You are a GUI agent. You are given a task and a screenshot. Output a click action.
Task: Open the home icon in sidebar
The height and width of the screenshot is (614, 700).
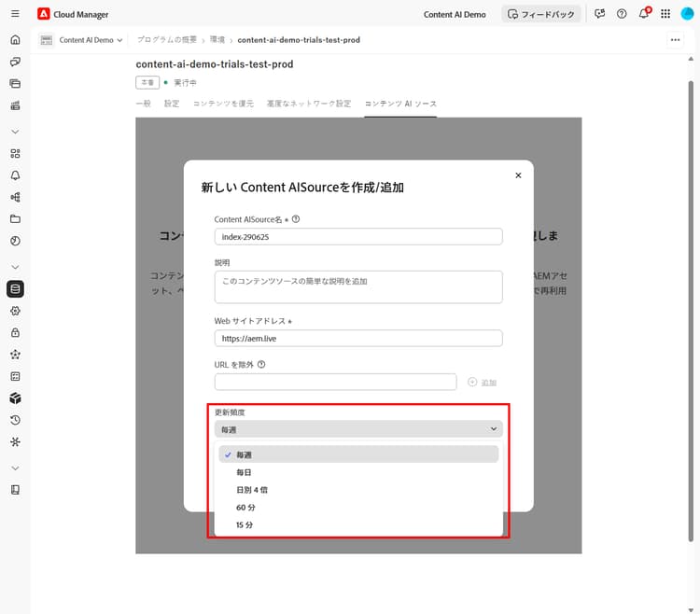coord(15,40)
